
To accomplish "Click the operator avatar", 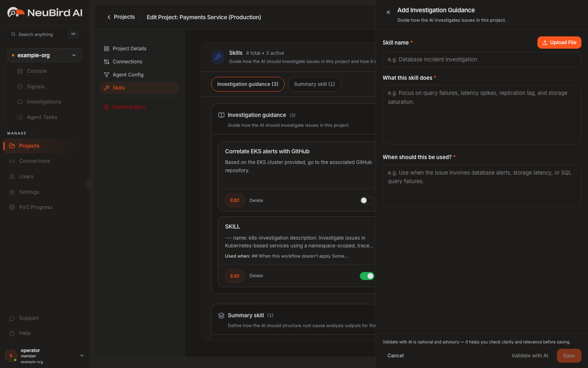I will pyautogui.click(x=11, y=356).
